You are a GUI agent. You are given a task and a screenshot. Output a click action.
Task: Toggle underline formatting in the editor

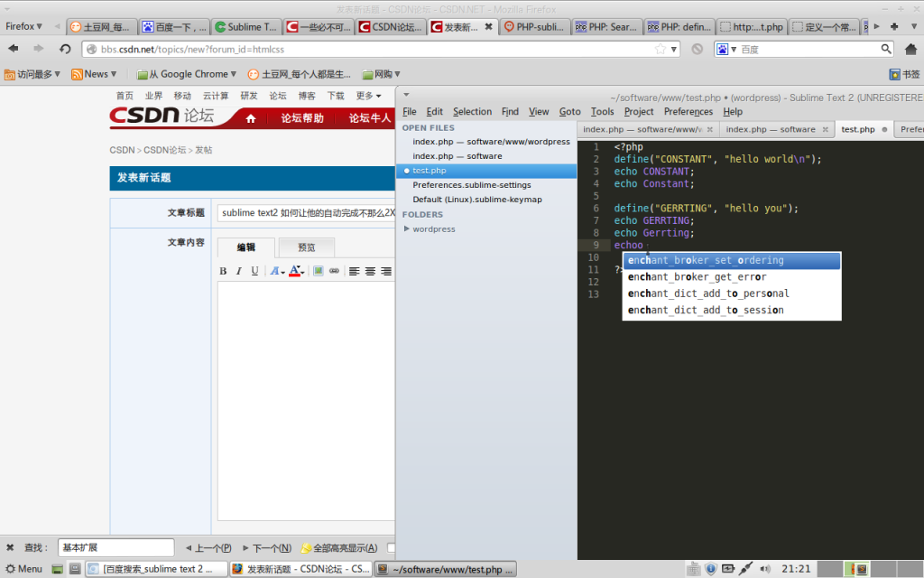coord(255,271)
